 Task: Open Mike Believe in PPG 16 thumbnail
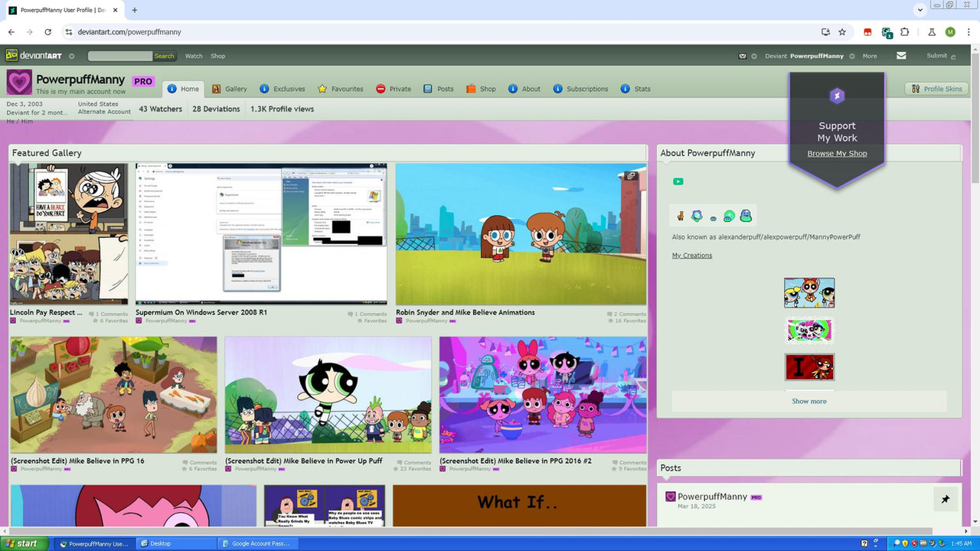113,395
